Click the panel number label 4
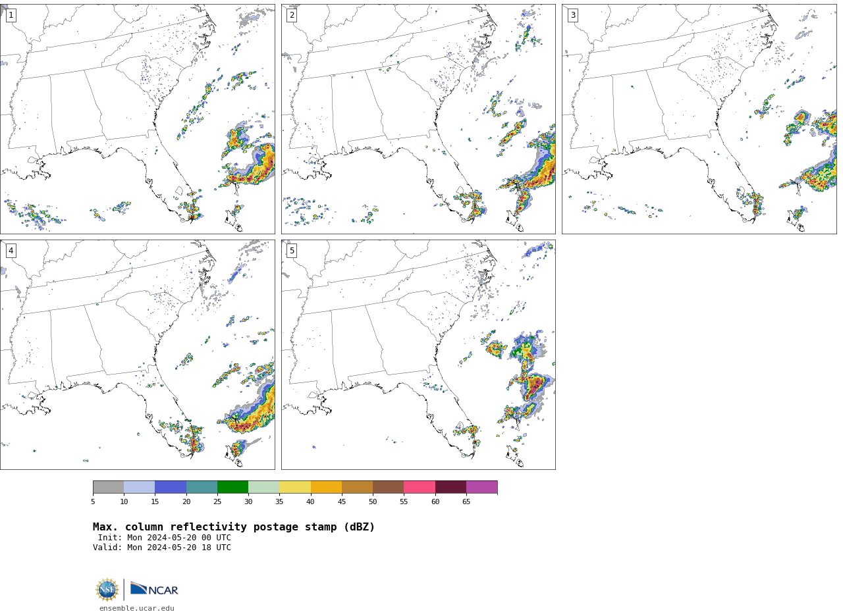The image size is (843, 616). [11, 251]
